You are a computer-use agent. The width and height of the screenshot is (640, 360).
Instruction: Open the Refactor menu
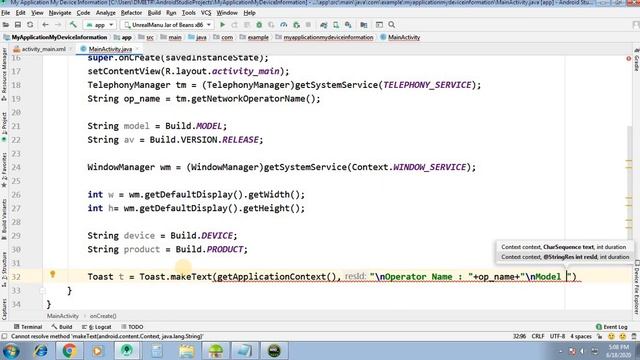pos(131,13)
